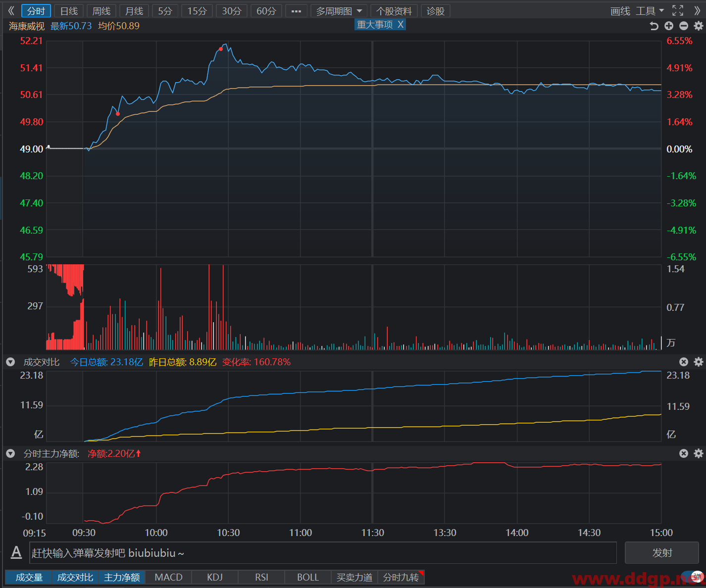The width and height of the screenshot is (706, 588).
Task: Open more periods with the ellipsis button
Action: pyautogui.click(x=296, y=11)
